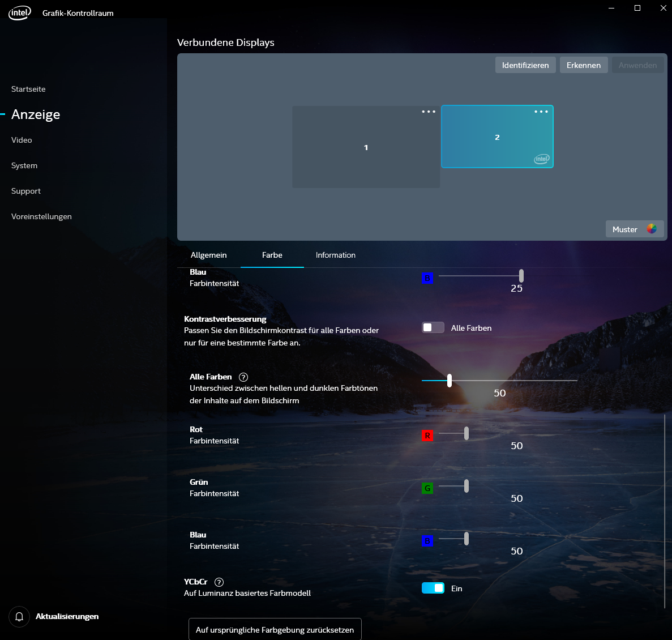
Task: Select display 1 thumbnail
Action: click(x=366, y=147)
